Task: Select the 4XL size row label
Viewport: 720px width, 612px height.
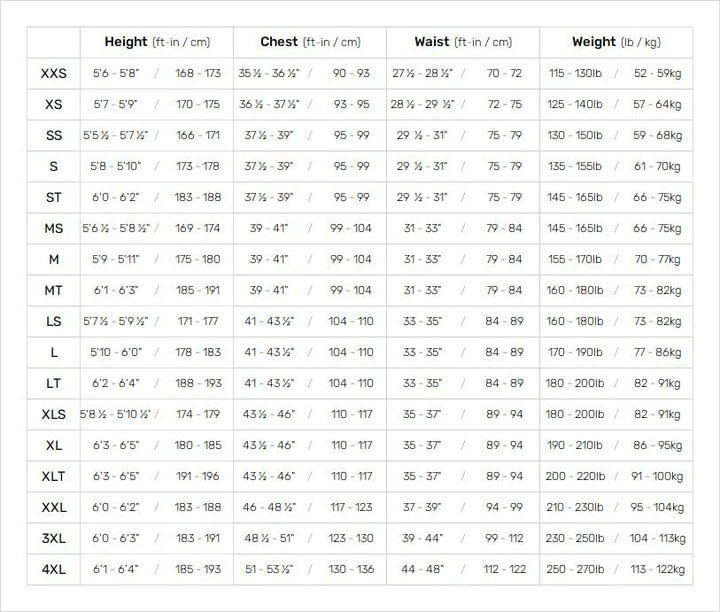Action: [x=54, y=569]
